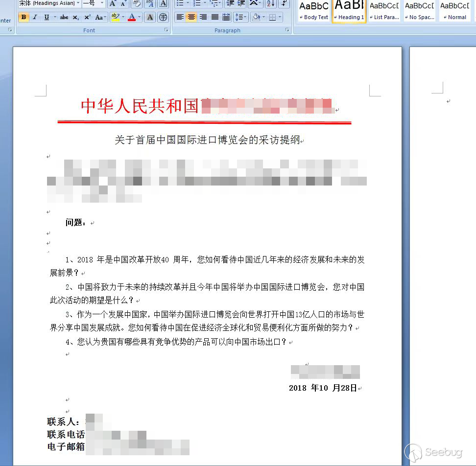Open the Font dialog launcher
The width and height of the screenshot is (476, 466).
(x=167, y=30)
